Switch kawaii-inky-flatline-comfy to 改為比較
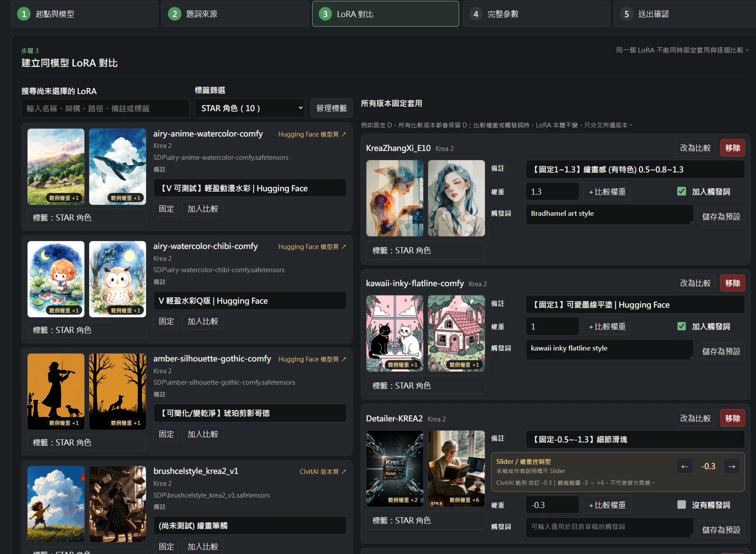This screenshot has height=554, width=756. [x=695, y=283]
